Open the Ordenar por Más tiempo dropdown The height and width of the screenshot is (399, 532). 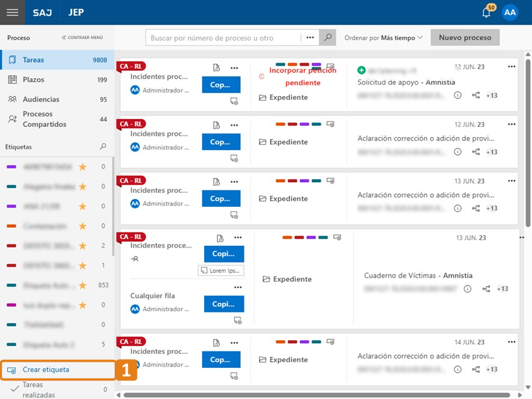[384, 37]
